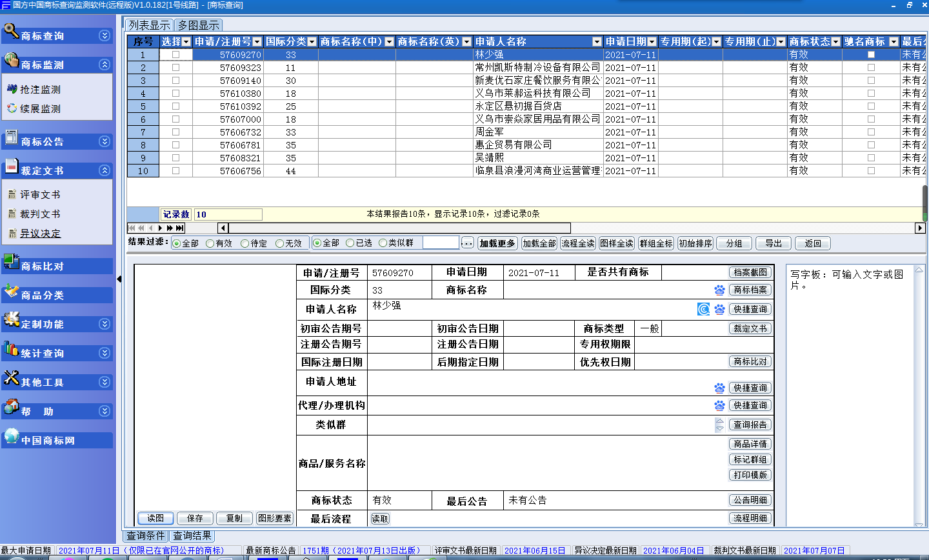Click the 类似群 field spinner arrows
Screen dimensions: 929x560
point(720,425)
